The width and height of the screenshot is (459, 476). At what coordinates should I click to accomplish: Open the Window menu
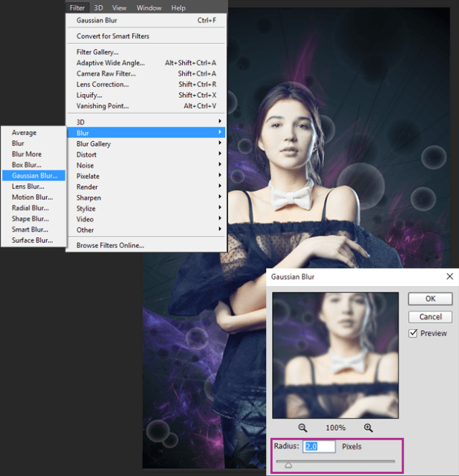coord(149,7)
